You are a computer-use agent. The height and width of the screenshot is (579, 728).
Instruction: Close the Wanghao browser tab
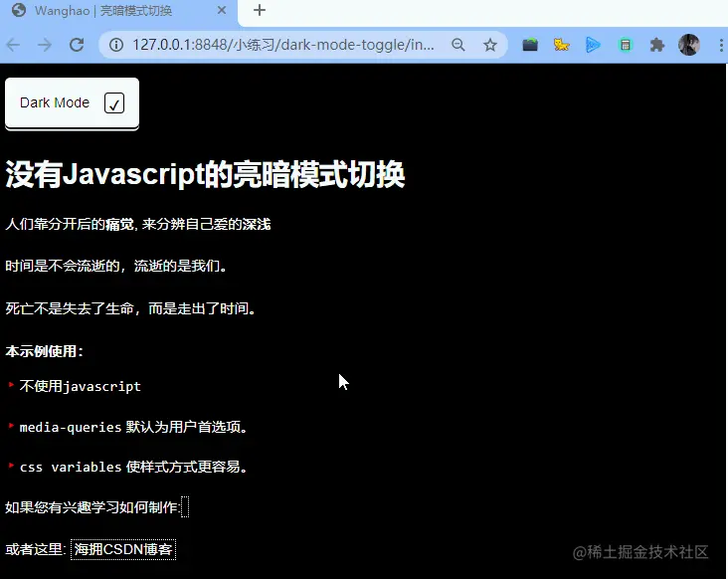222,10
